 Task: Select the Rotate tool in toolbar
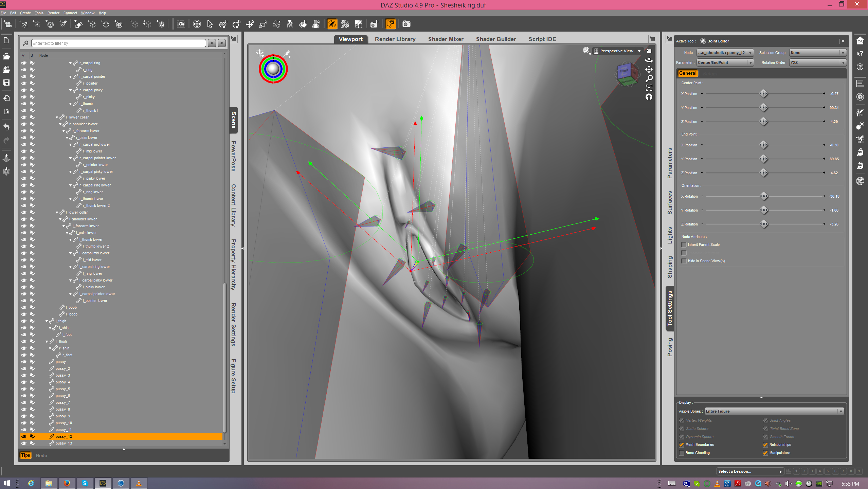[x=236, y=24]
